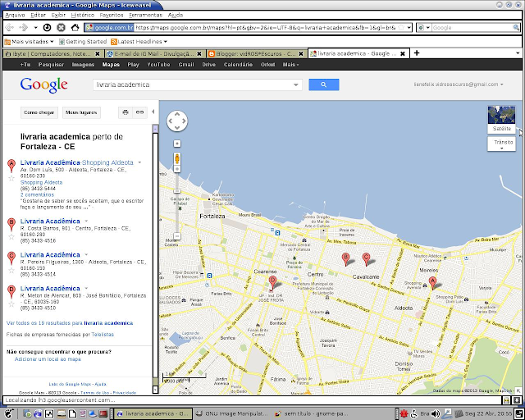Open the Arquivo menu
525x420 pixels.
pyautogui.click(x=15, y=15)
